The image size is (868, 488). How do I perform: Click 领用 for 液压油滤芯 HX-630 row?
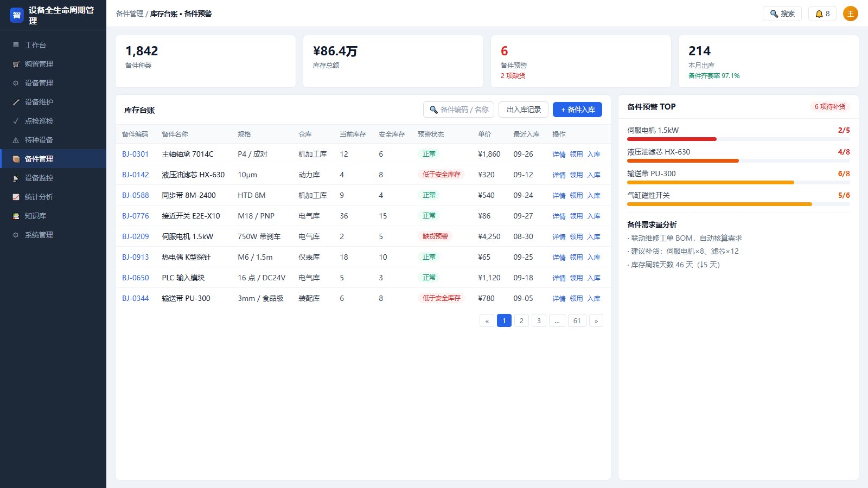tap(576, 175)
